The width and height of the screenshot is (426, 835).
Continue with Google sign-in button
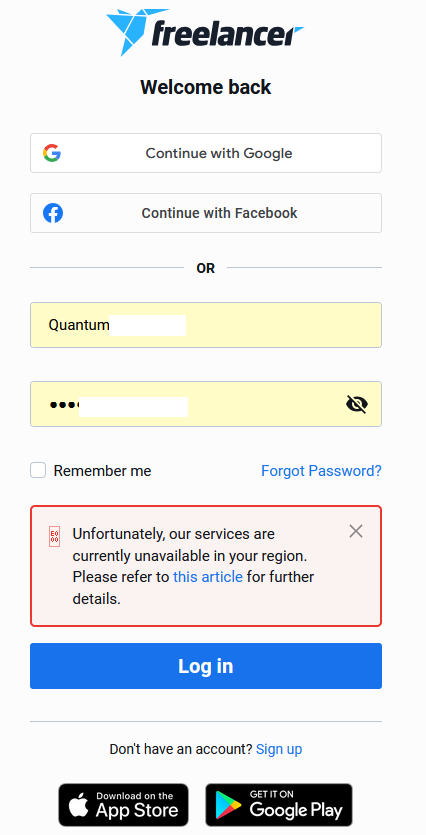pyautogui.click(x=206, y=153)
